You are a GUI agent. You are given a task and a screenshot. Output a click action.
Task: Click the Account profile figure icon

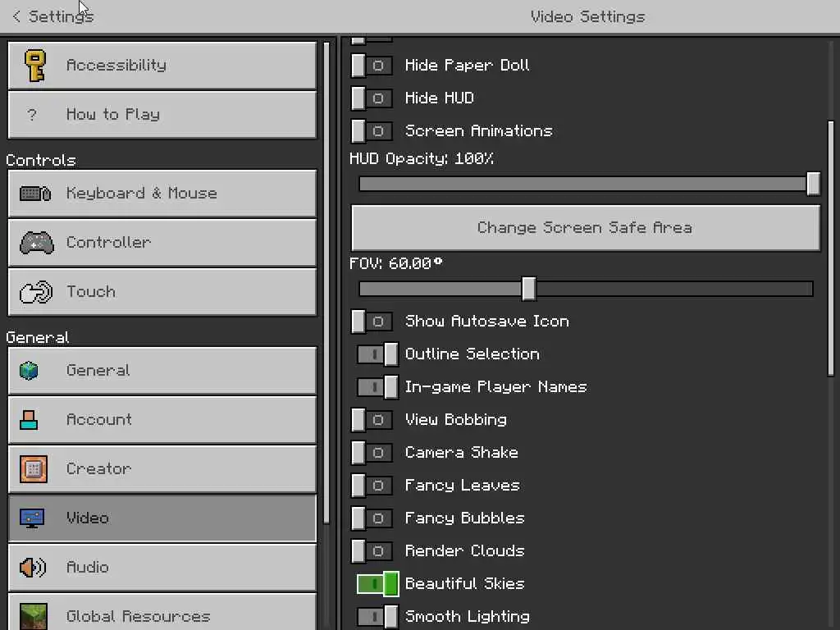click(x=29, y=420)
